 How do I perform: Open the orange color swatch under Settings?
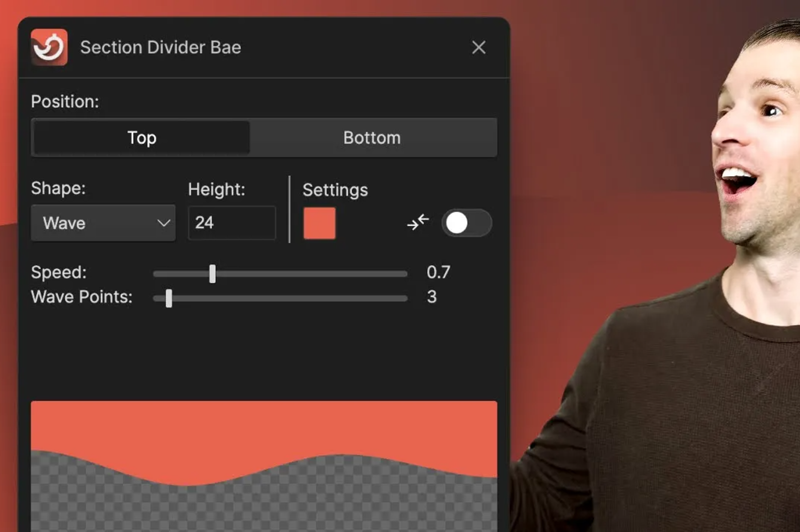click(319, 223)
